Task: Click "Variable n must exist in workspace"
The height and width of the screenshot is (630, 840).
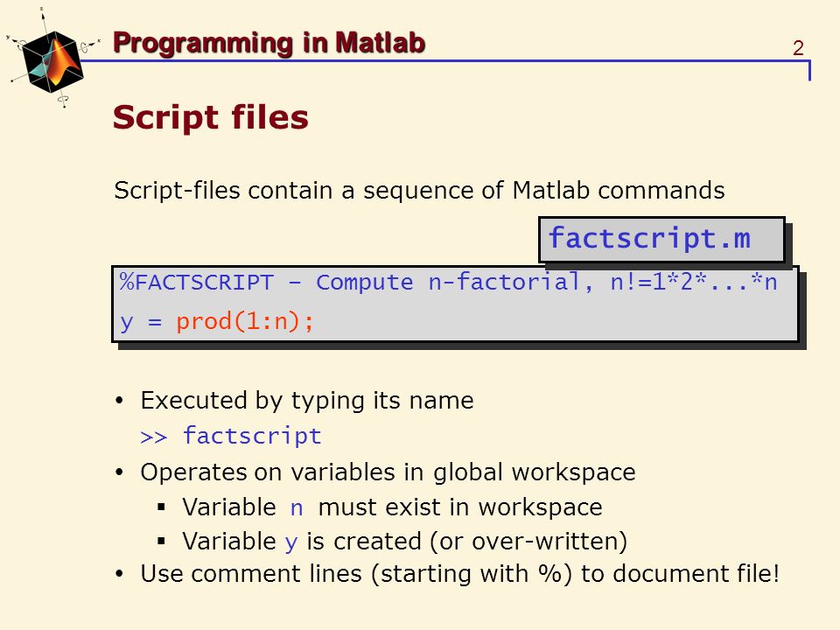Action: [x=392, y=507]
